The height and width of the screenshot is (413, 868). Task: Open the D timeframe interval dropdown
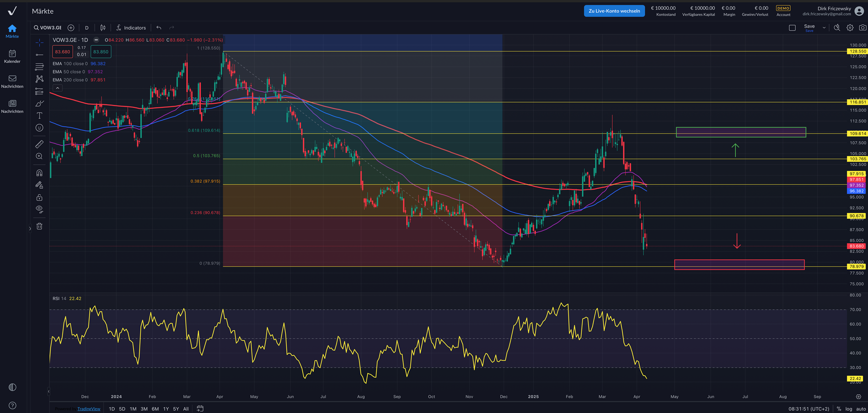pos(87,28)
